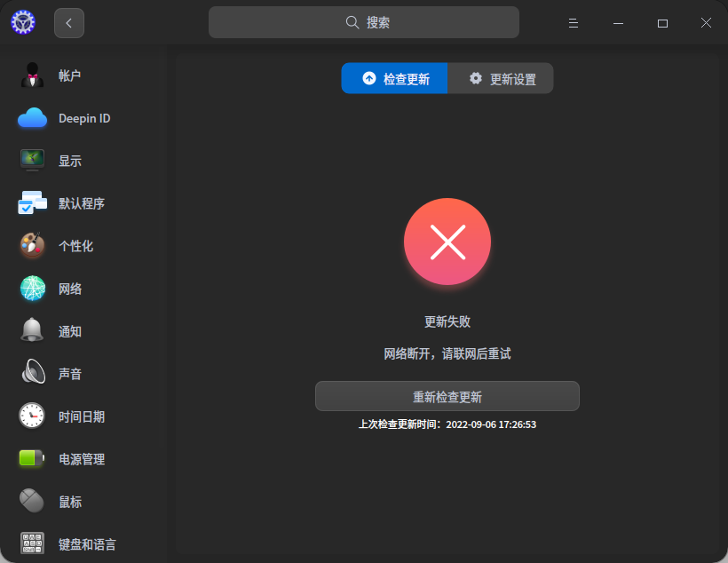This screenshot has height=563, width=728.
Task: Click the Control Center gear logo
Action: tap(23, 22)
